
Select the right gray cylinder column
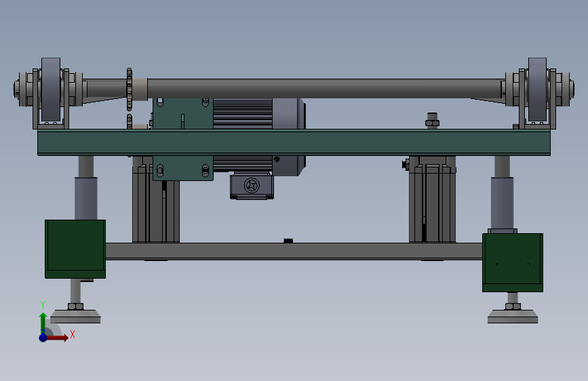[502, 203]
